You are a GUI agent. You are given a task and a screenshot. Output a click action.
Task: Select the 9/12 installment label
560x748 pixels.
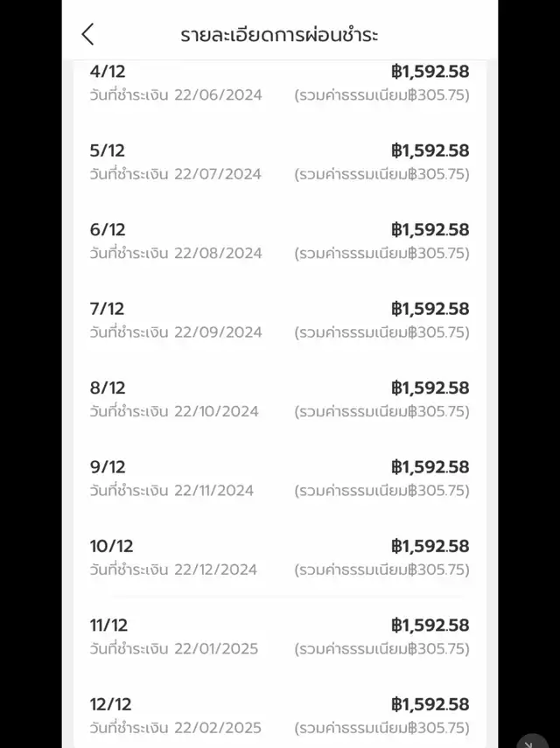(x=108, y=467)
